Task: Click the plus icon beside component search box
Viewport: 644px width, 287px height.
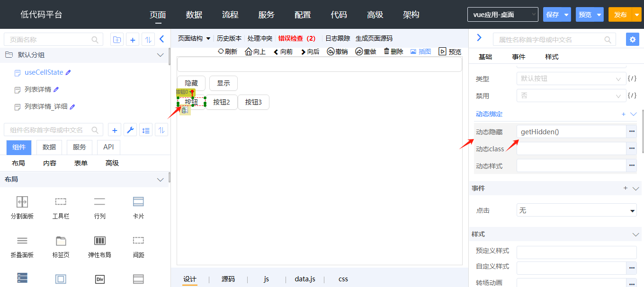Action: pyautogui.click(x=115, y=130)
